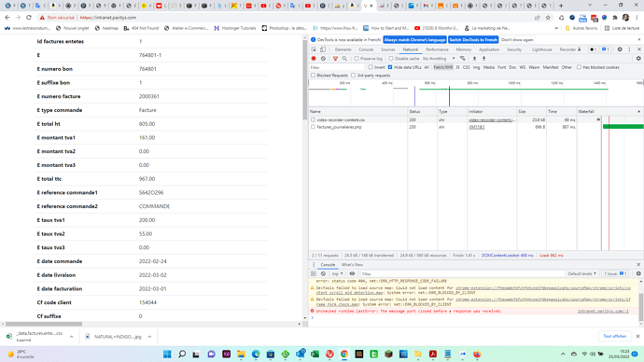Image resolution: width=644 pixels, height=362 pixels.
Task: Click Always match Chrome's language
Action: pyautogui.click(x=414, y=40)
